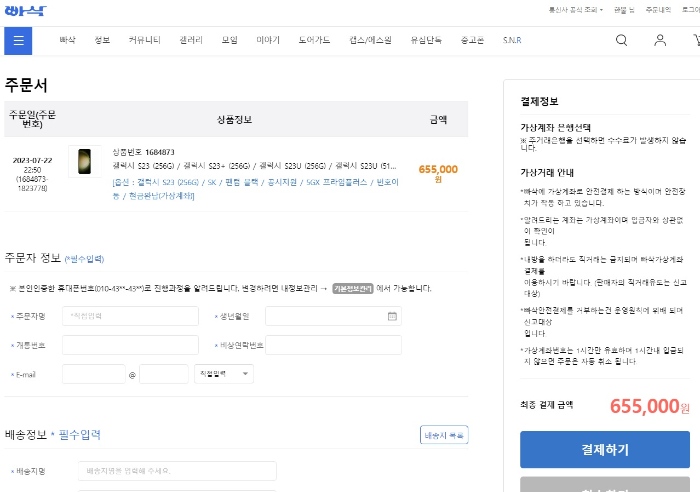Viewport: 700px width, 492px height.
Task: Focus the E-mail ID input before @
Action: pyautogui.click(x=94, y=374)
